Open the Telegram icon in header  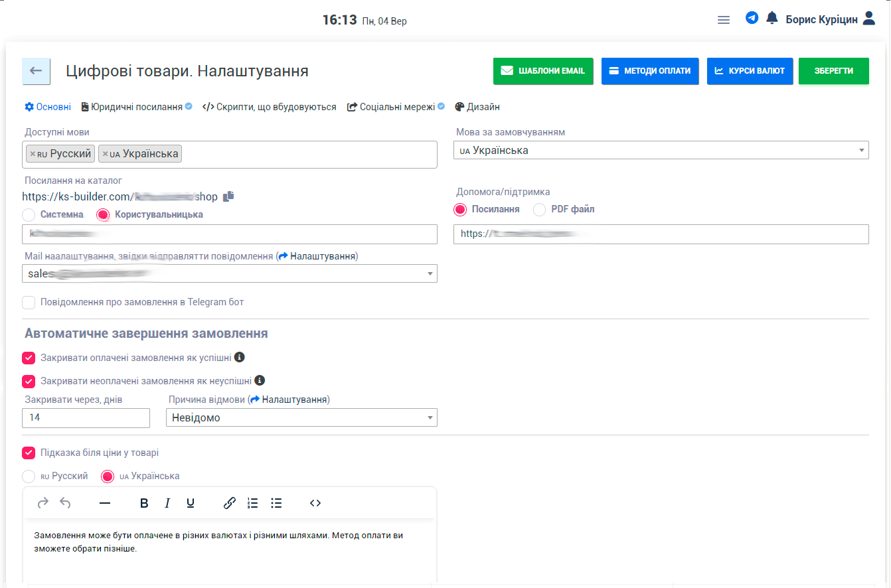pos(752,19)
